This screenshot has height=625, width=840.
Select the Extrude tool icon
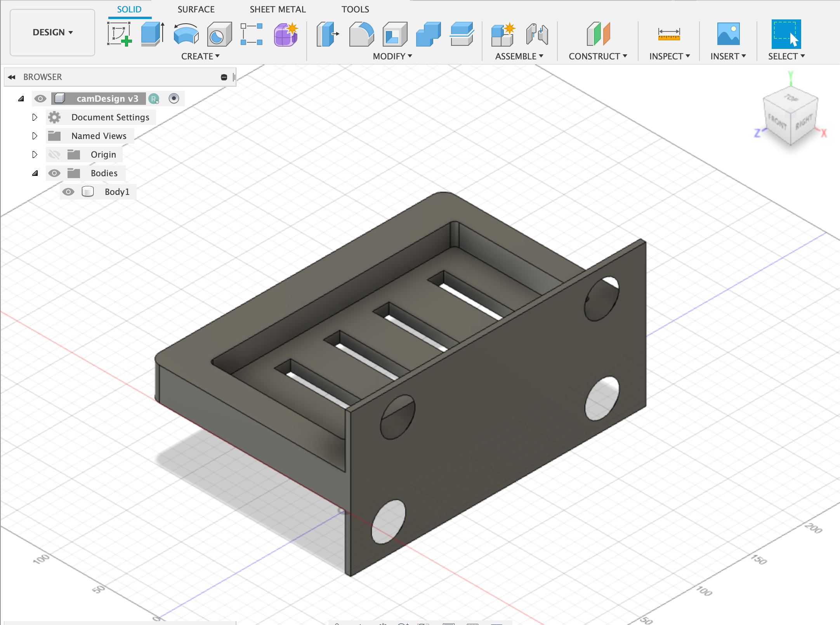(152, 34)
